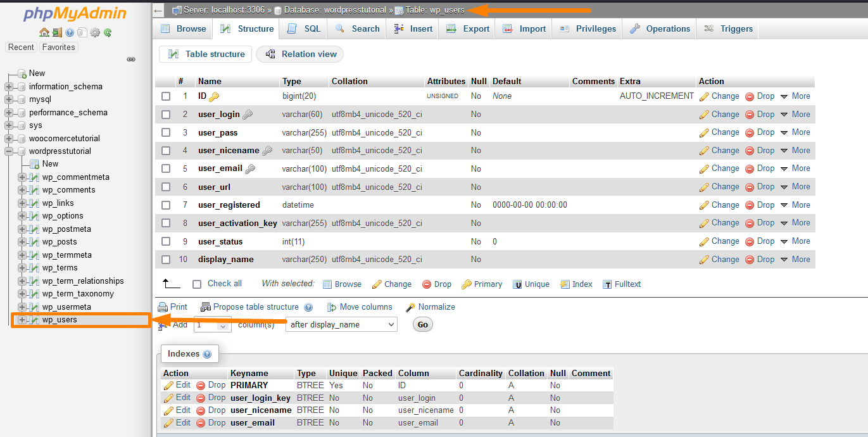Click the number of columns input field
The image size is (868, 437).
[x=213, y=324]
